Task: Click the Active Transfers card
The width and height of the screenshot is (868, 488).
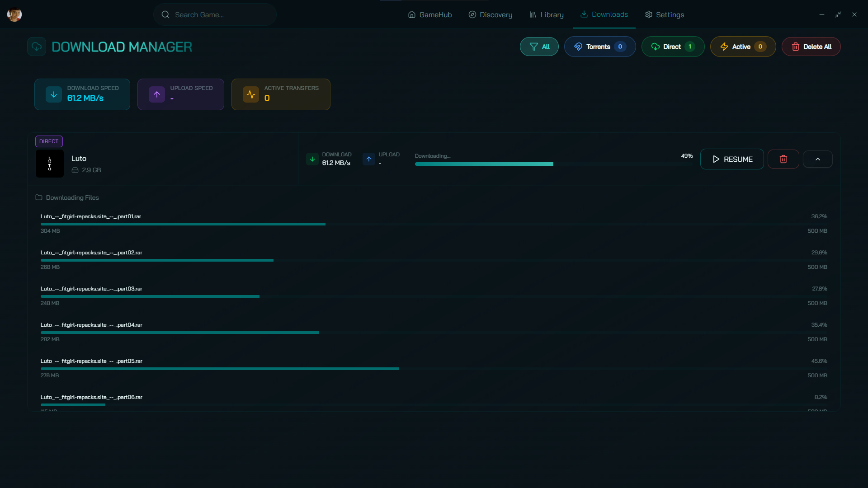Action: [281, 94]
